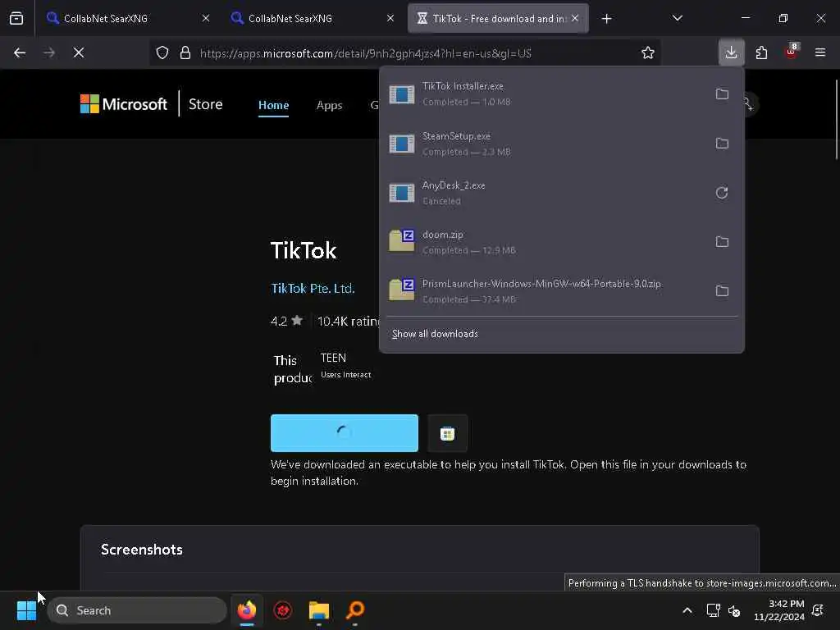This screenshot has height=630, width=840.
Task: Open the SteamSetup.exe download entry
Action: (544, 143)
